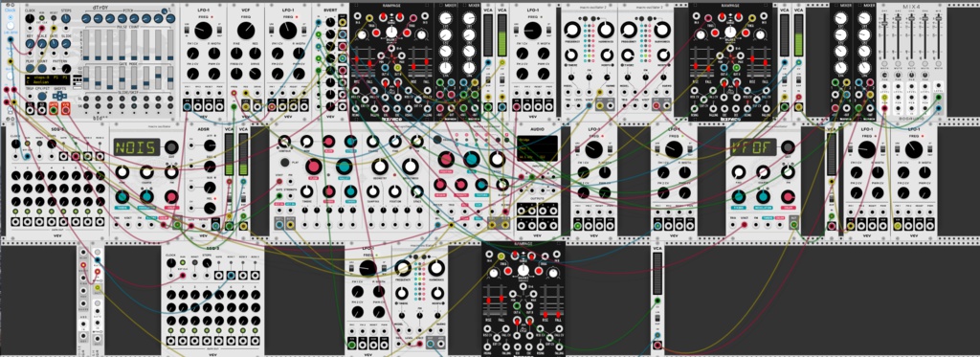Click the CLOCK knob on bottom-row SEQ-3

(x=171, y=263)
